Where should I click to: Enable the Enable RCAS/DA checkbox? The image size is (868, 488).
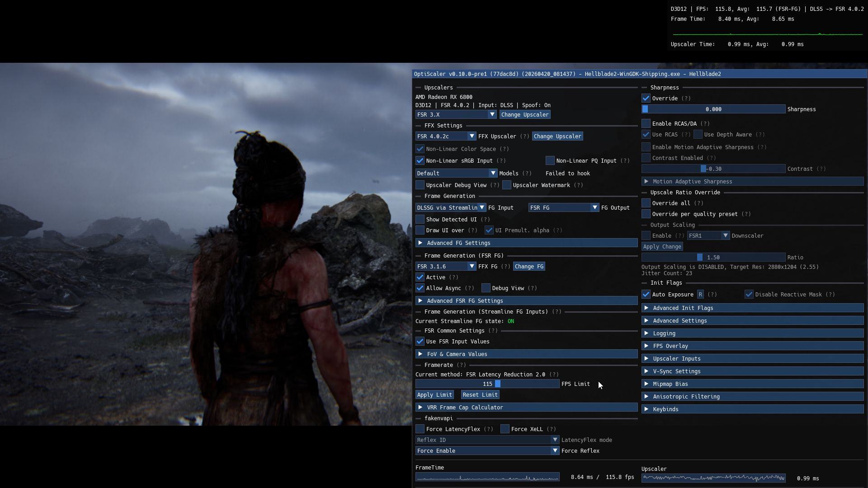[x=646, y=124]
